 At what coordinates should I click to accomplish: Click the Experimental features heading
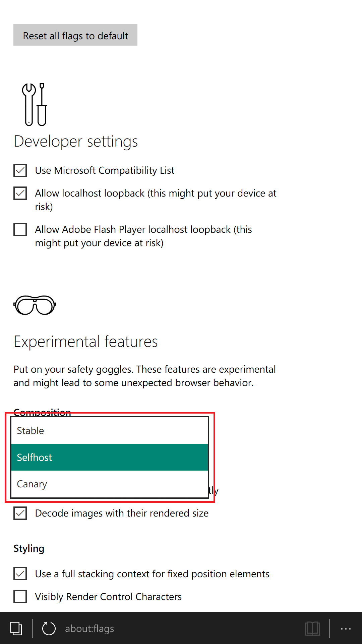coord(85,341)
